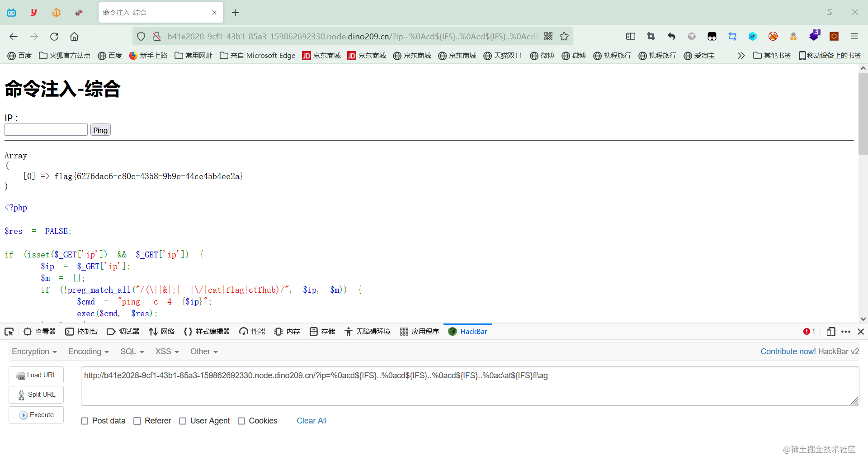Show more bookmarks via the chevron
This screenshot has height=466, width=868.
click(x=741, y=56)
